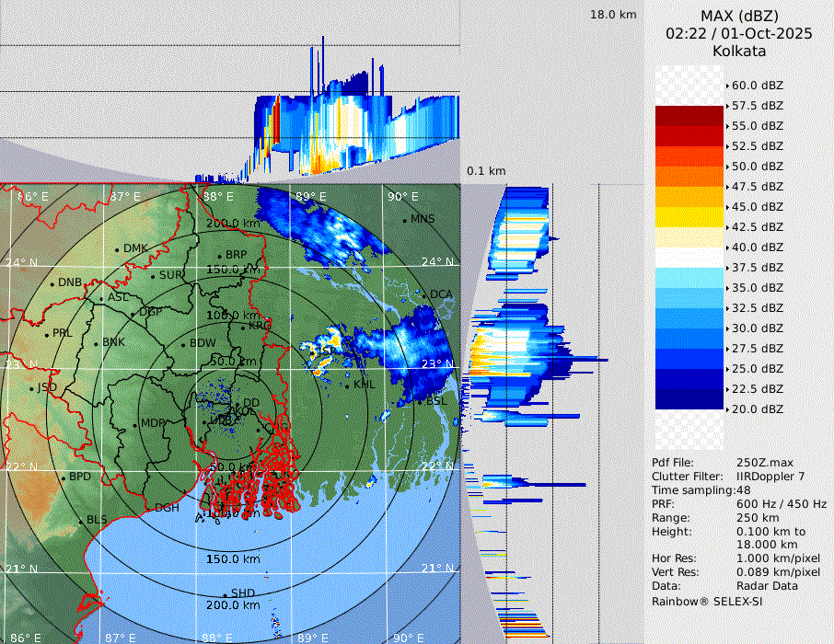Click the BPD station dot
The image size is (834, 644).
click(x=64, y=477)
